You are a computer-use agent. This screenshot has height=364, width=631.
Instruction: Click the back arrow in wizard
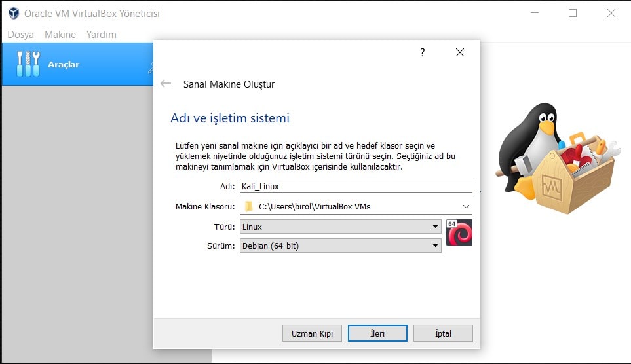click(166, 84)
